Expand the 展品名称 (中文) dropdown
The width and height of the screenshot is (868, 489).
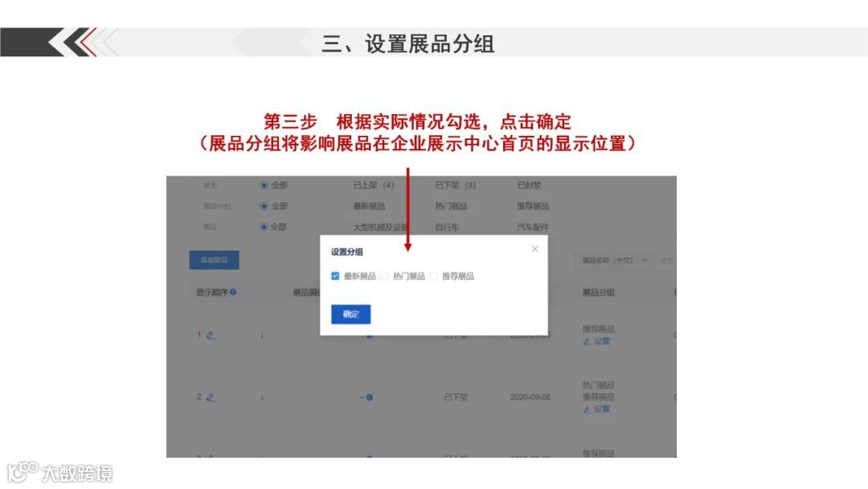615,261
